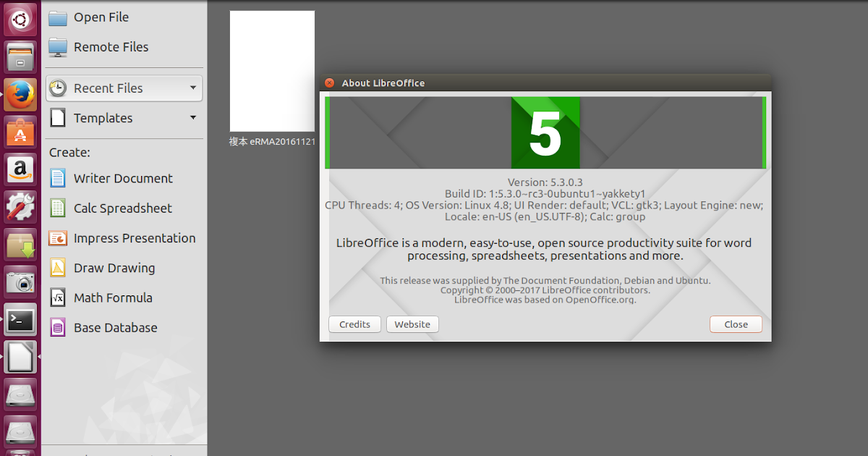Start a new Draw Drawing
This screenshot has height=456, width=868.
point(114,268)
